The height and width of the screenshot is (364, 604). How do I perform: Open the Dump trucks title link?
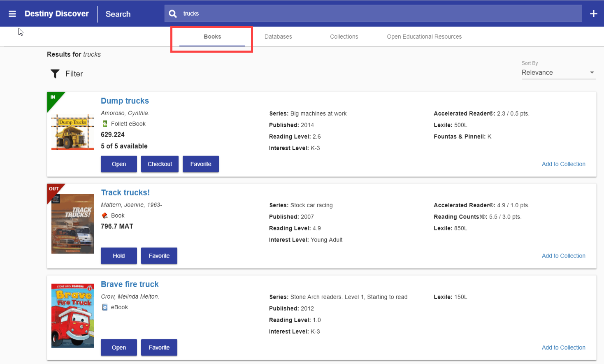coord(125,101)
